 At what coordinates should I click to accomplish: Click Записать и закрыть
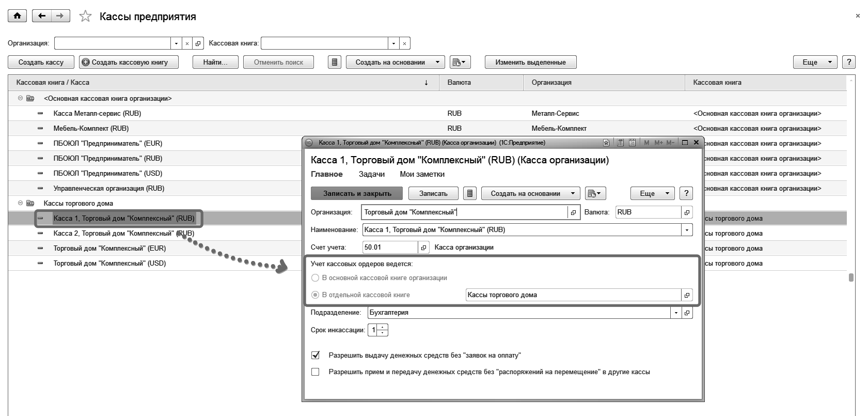coord(357,194)
